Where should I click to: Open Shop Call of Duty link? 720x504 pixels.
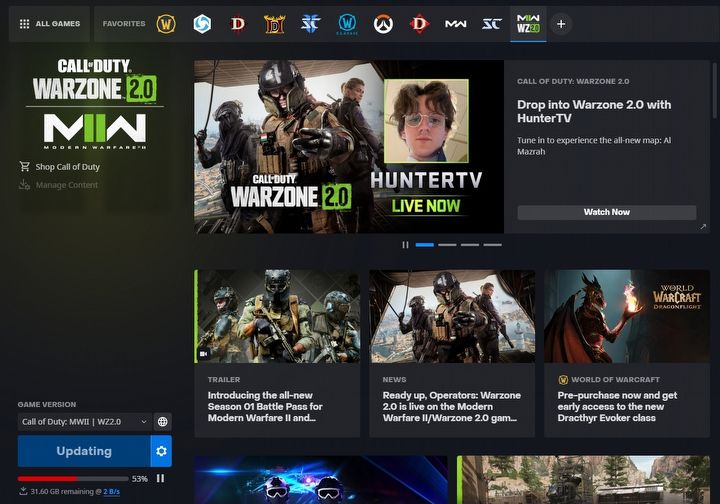67,167
